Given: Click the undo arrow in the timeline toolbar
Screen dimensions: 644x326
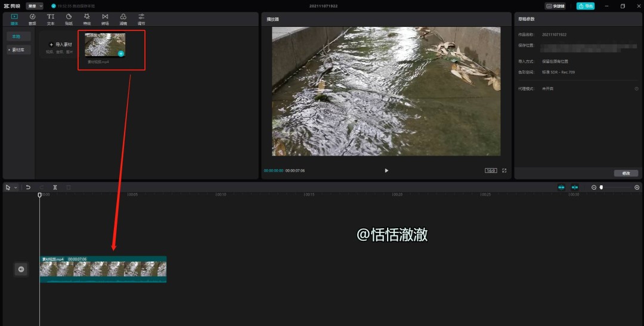Looking at the screenshot, I should [28, 187].
